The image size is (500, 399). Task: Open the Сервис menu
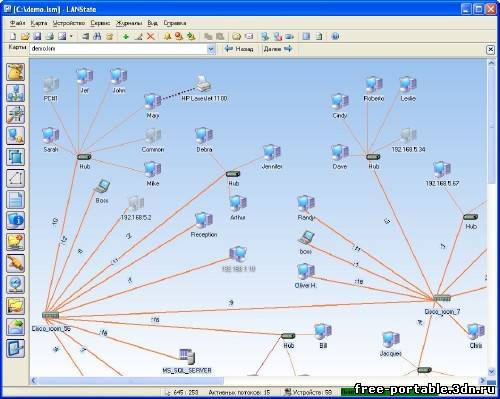click(x=100, y=23)
